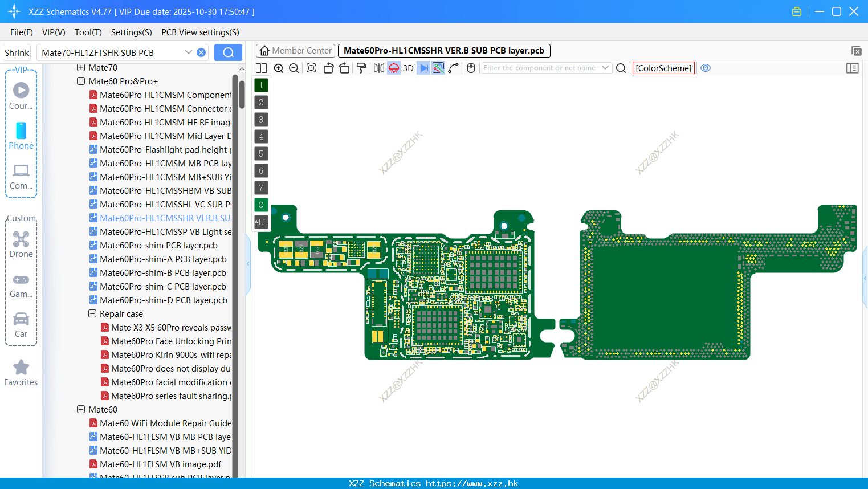Toggle the net routing display icon
This screenshot has height=489, width=868.
click(x=438, y=68)
